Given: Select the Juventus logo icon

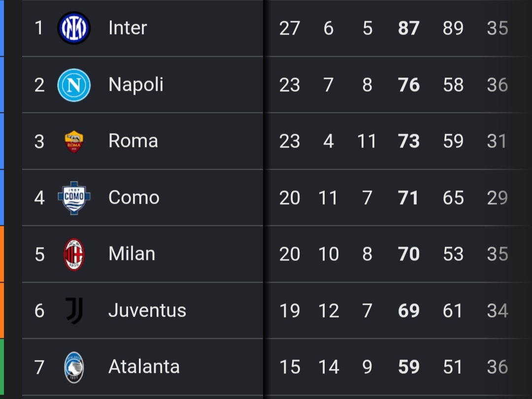Looking at the screenshot, I should pos(74,311).
